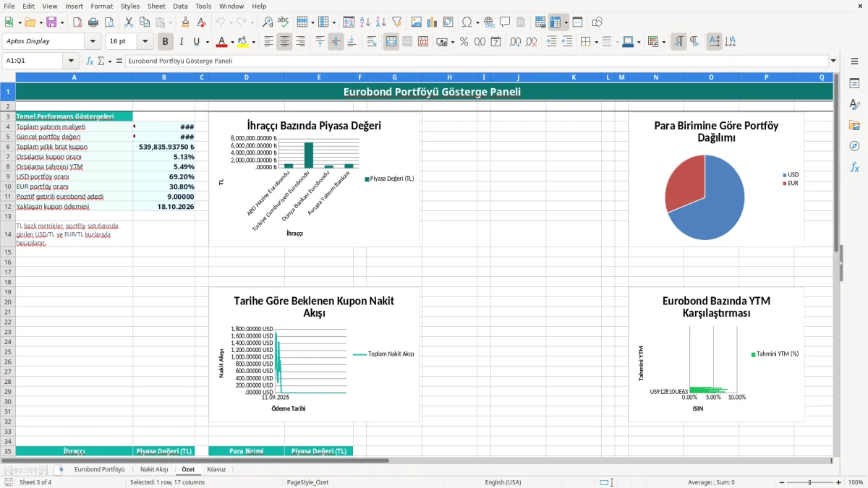Open Find and Replace magnifier icon
Viewport: 868px width, 488px height.
tap(268, 22)
